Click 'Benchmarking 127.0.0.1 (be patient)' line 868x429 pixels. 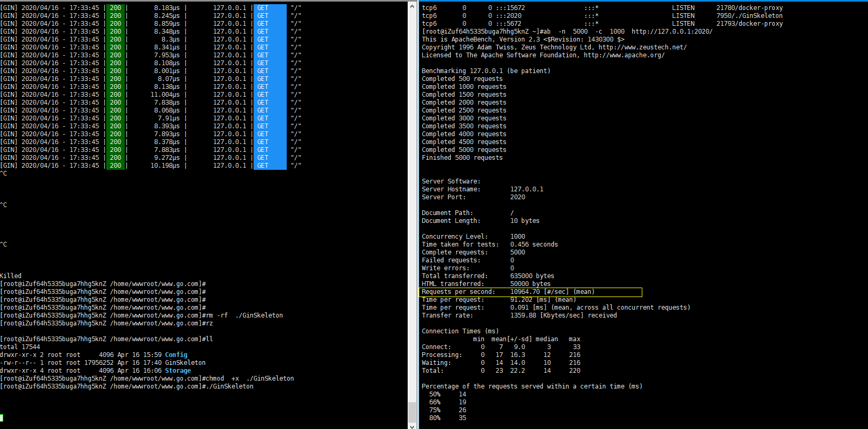486,71
